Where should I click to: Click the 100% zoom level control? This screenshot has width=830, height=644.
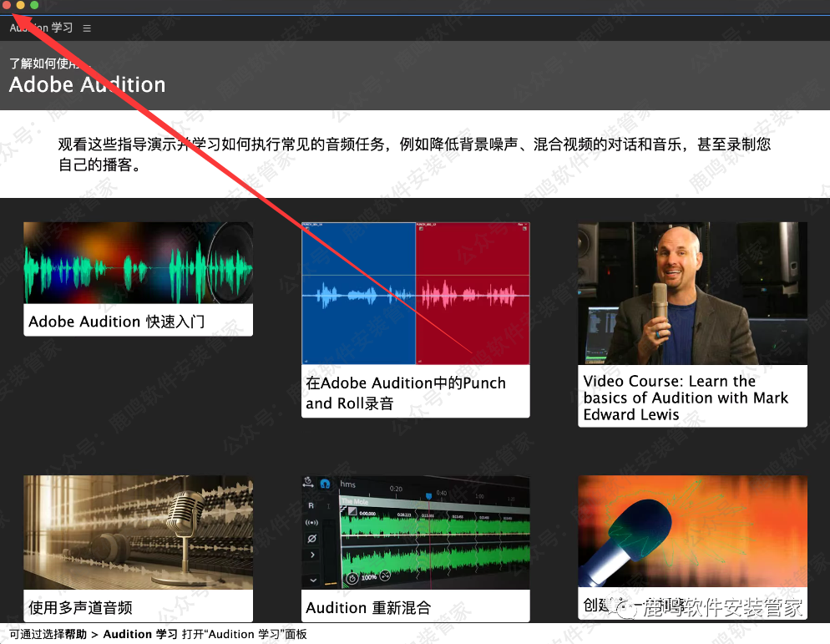(x=368, y=576)
